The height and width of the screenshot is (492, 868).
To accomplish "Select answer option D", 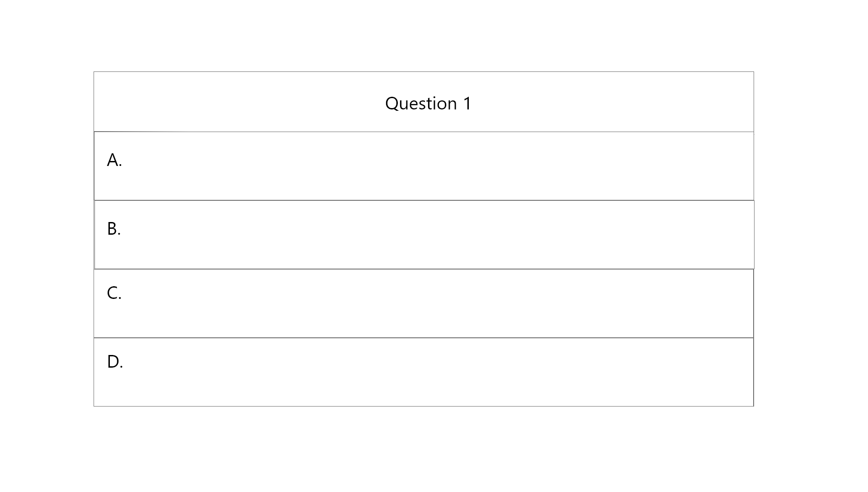I will tap(424, 372).
